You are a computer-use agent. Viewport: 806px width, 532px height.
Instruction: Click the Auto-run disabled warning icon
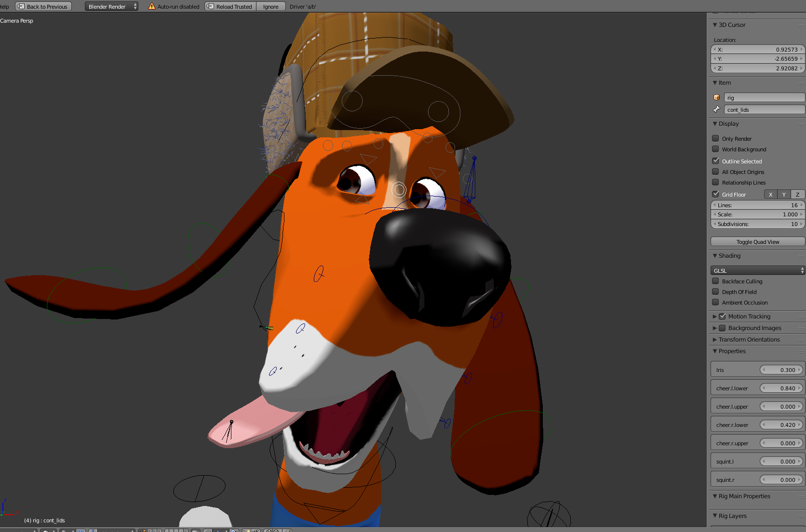(152, 6)
